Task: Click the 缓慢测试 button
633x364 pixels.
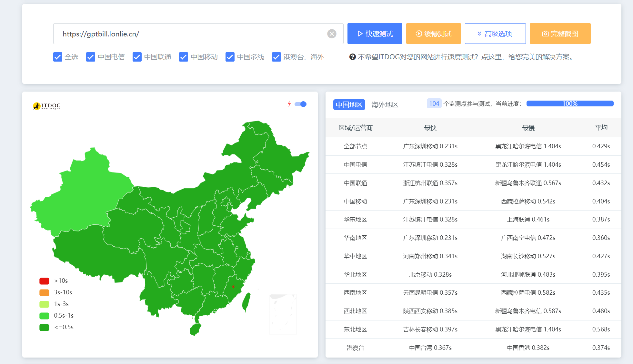Action: click(x=433, y=34)
